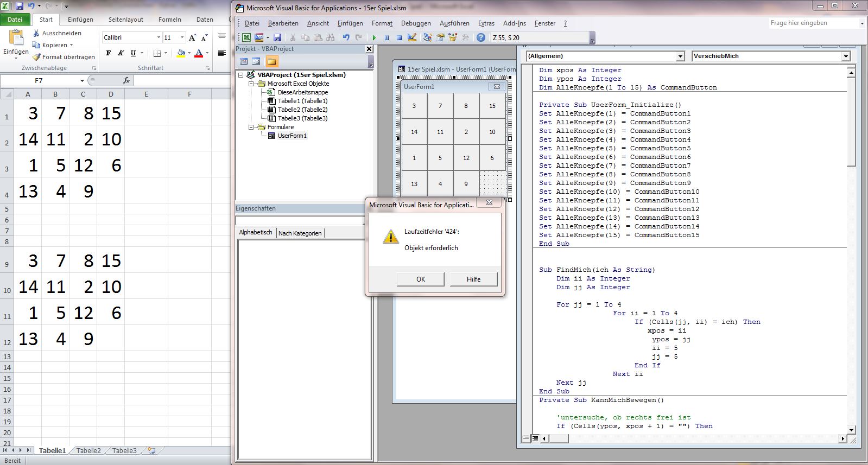Screen dimensions: 868x465
Task: Click View Object icon in project panel
Action: pos(256,61)
